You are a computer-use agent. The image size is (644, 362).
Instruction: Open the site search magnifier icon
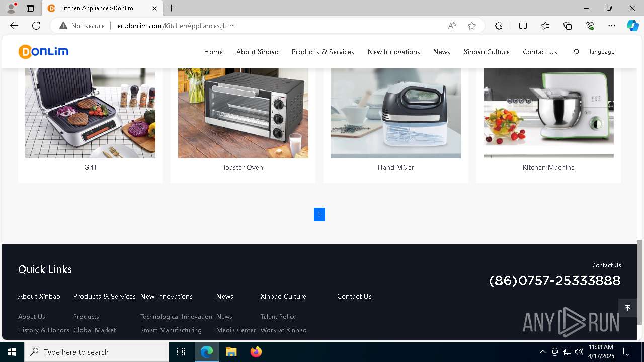coord(577,52)
